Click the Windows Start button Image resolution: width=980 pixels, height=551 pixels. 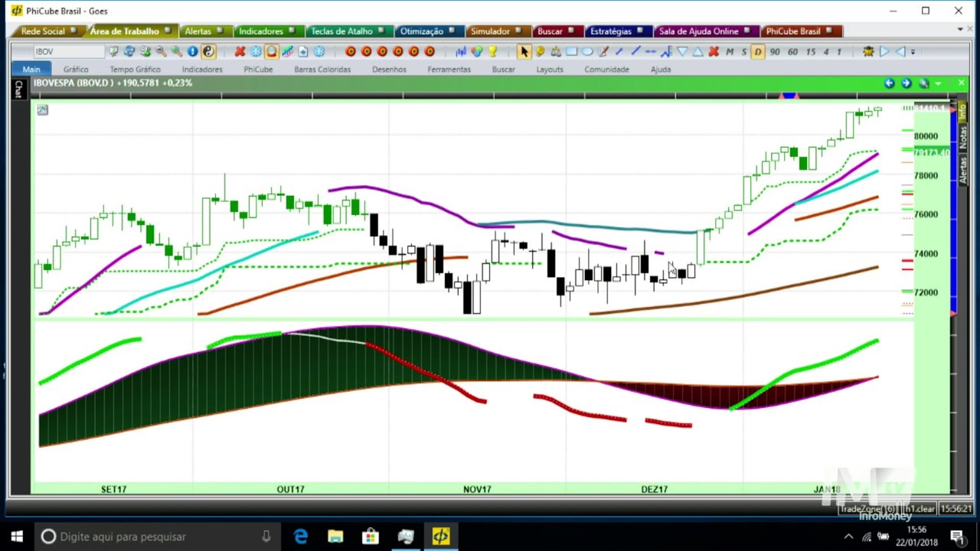[17, 536]
